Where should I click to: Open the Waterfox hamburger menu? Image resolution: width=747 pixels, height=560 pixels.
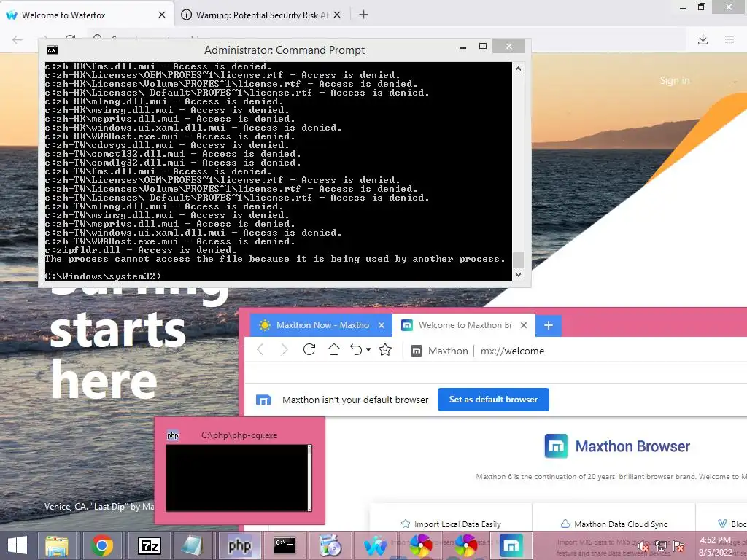tap(729, 39)
